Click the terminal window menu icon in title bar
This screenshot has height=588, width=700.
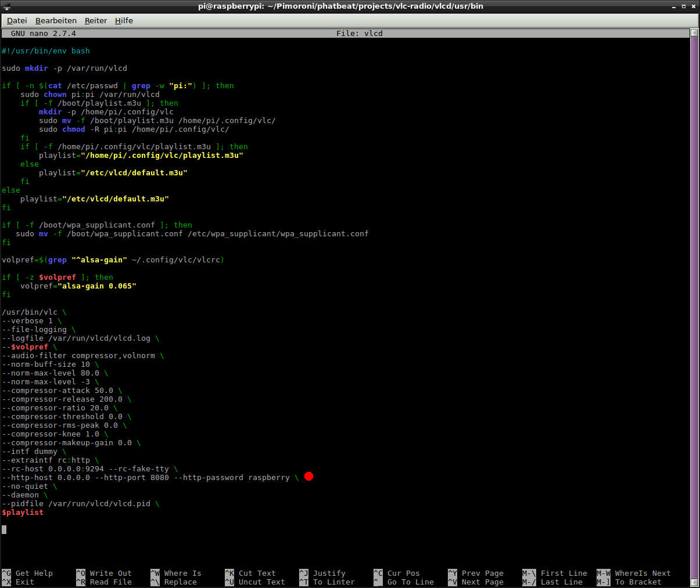[x=6, y=6]
